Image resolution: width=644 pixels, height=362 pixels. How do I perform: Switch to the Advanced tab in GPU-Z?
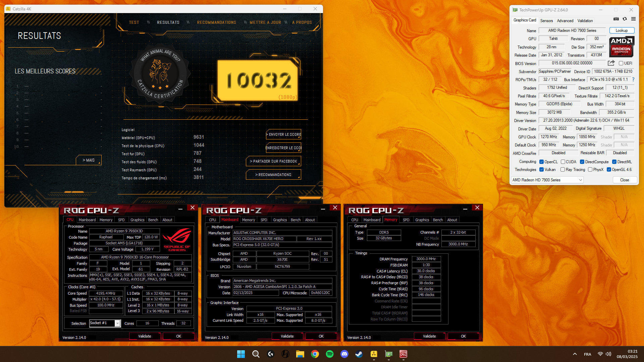click(565, 20)
